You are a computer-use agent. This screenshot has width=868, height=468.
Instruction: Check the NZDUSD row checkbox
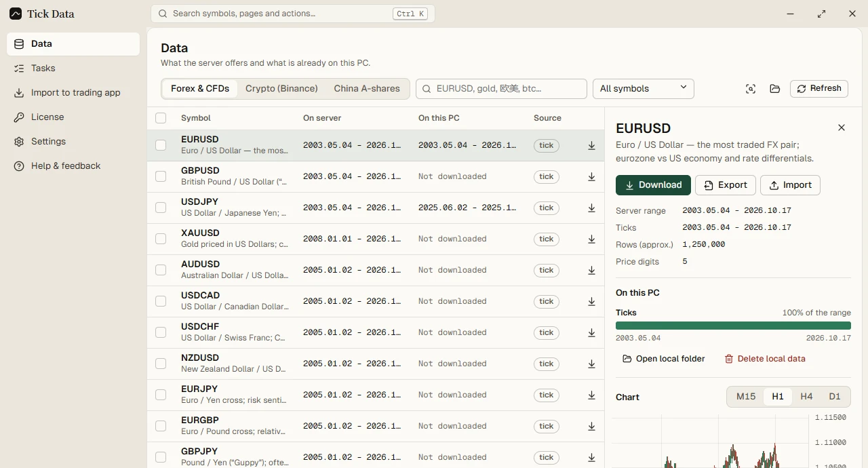coord(161,364)
